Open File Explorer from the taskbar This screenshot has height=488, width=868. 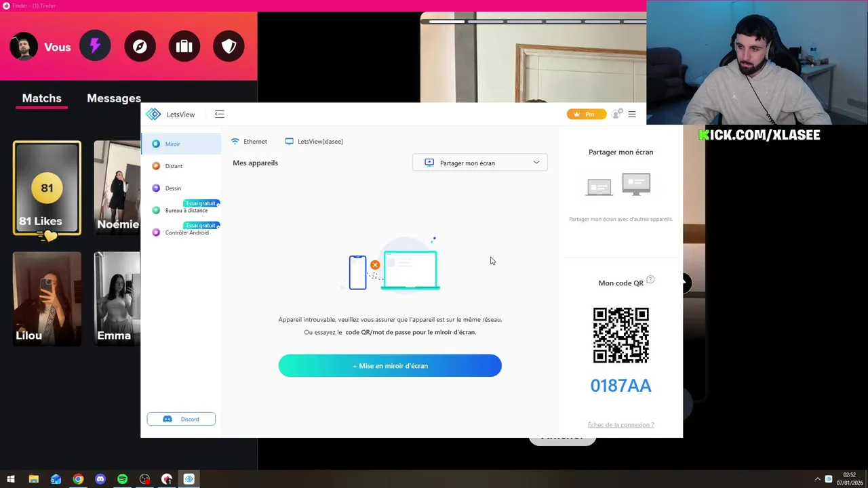[34, 479]
